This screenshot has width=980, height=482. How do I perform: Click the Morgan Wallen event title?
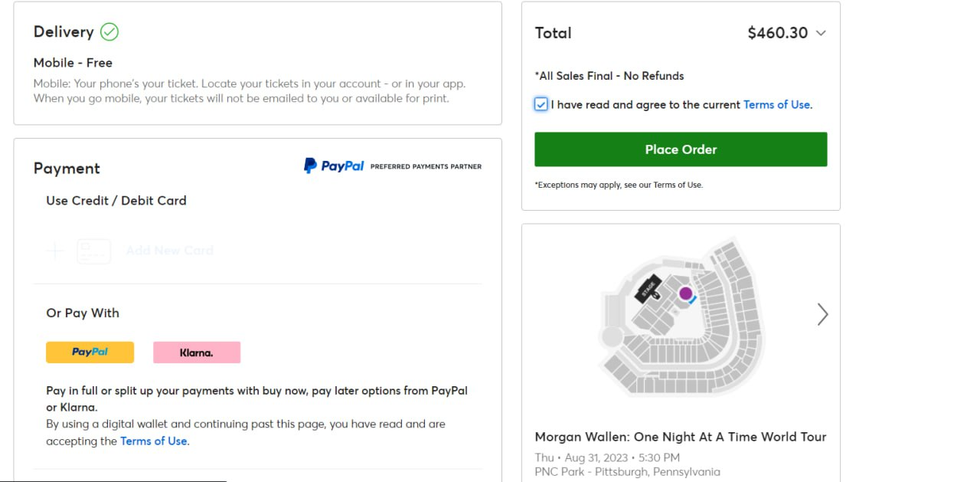680,437
